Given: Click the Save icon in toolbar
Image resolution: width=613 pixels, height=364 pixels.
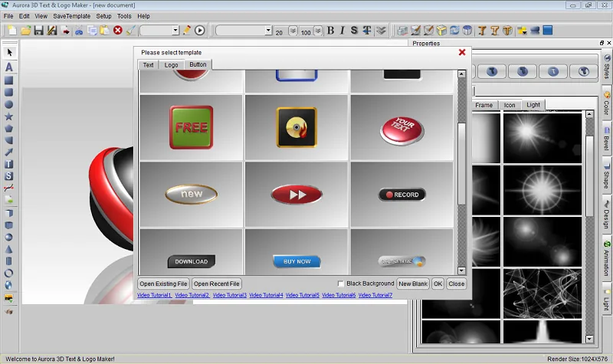Looking at the screenshot, I should coord(39,31).
